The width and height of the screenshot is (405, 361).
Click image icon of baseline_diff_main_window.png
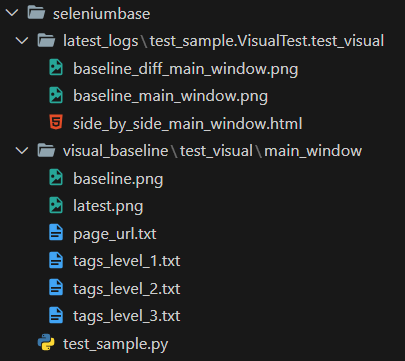click(x=56, y=67)
